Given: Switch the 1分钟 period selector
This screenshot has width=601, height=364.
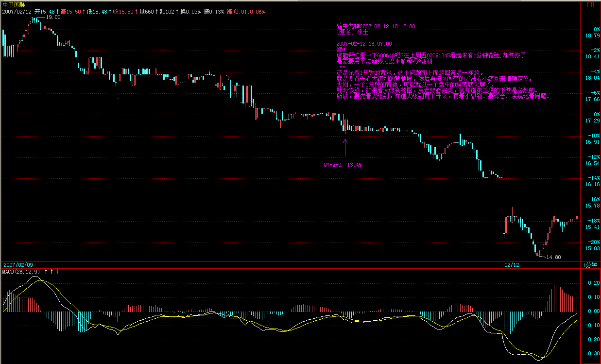Looking at the screenshot, I should tap(590, 265).
